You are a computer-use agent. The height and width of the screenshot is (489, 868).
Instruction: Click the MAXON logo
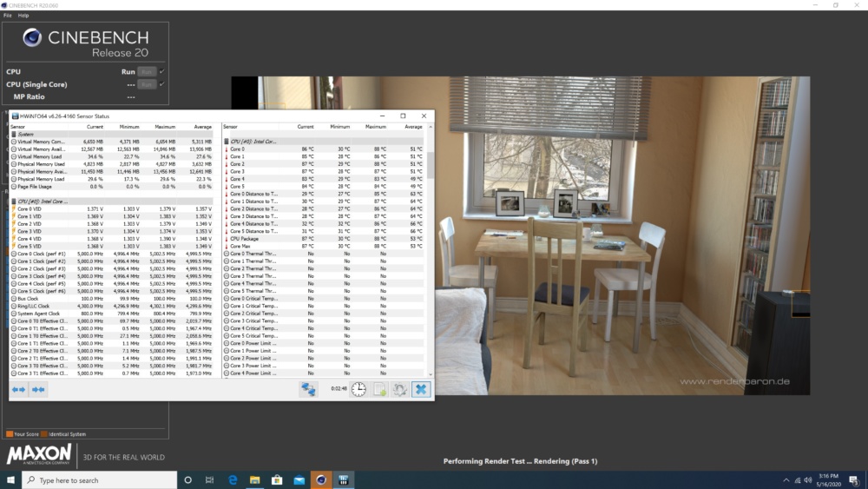point(39,454)
